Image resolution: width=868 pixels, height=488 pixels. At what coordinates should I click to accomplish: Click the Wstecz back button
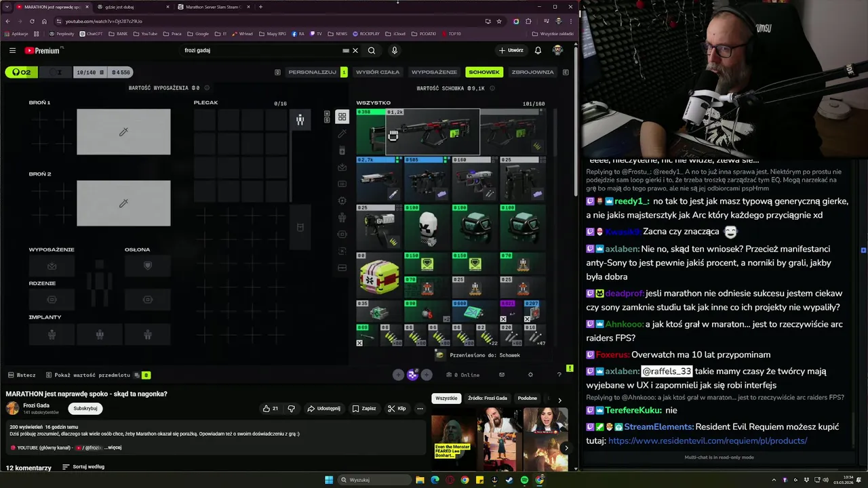pyautogui.click(x=22, y=375)
